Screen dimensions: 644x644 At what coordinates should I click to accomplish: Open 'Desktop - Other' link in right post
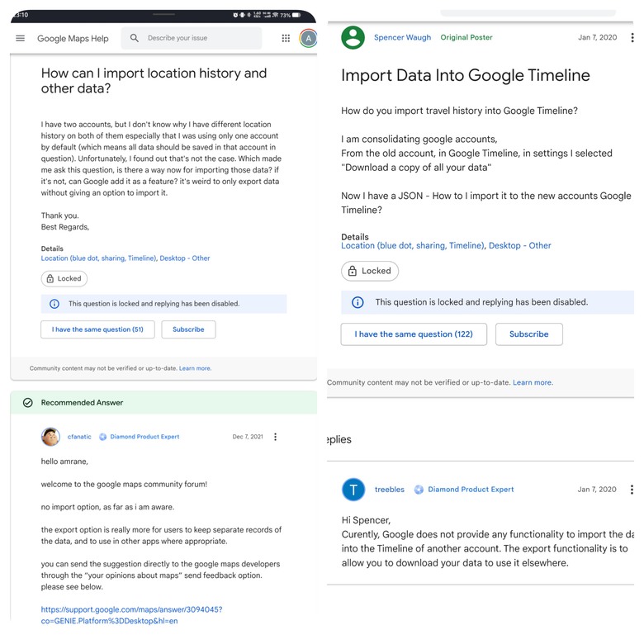pyautogui.click(x=519, y=245)
